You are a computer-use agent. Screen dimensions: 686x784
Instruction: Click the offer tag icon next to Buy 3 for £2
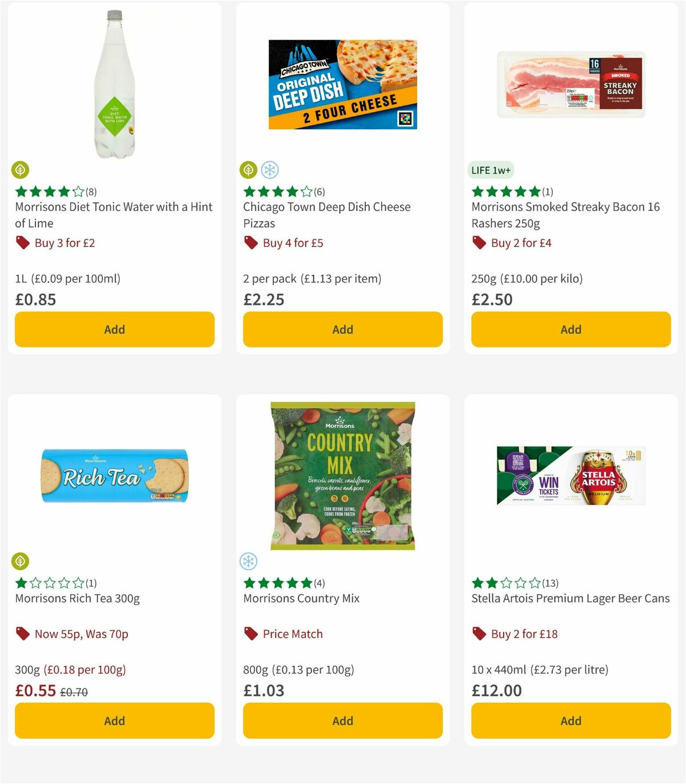pos(22,243)
